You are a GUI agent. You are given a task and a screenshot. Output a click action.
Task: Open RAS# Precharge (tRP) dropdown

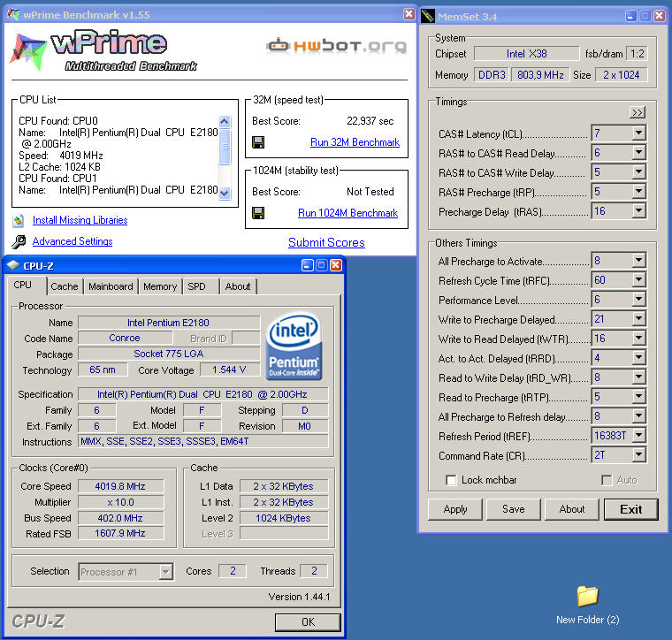638,192
